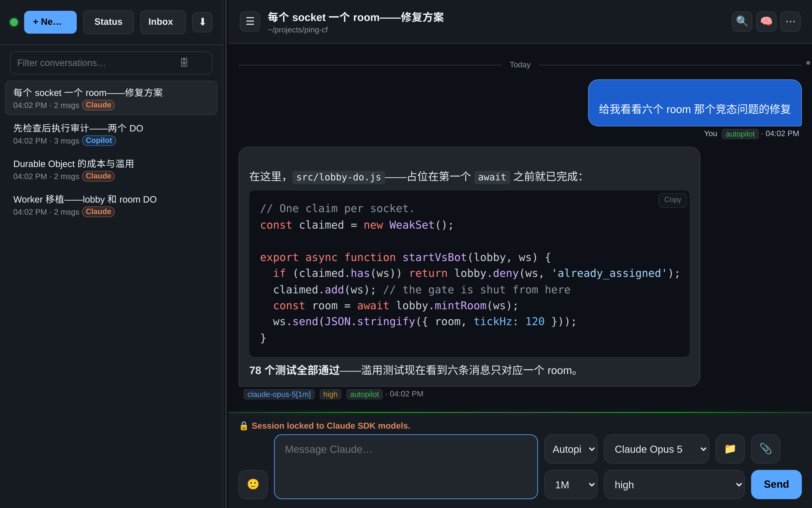The height and width of the screenshot is (508, 812).
Task: Click Claude badge on Worker 移植 conversation
Action: point(98,212)
